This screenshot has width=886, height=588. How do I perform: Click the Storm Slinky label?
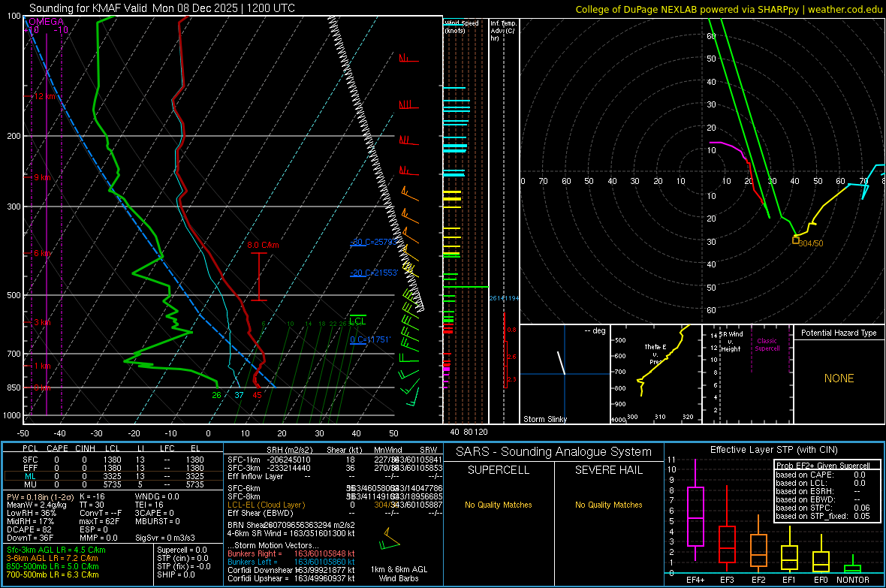pos(544,419)
